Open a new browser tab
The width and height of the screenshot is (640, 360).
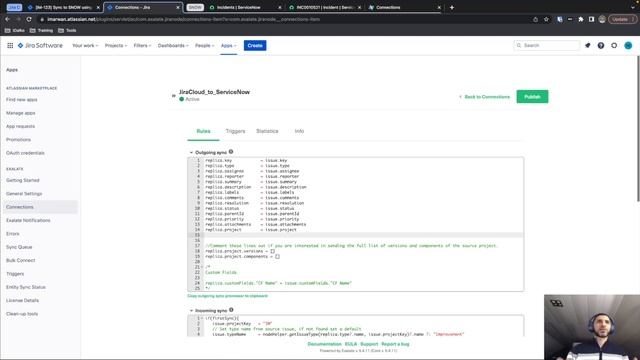[452, 7]
